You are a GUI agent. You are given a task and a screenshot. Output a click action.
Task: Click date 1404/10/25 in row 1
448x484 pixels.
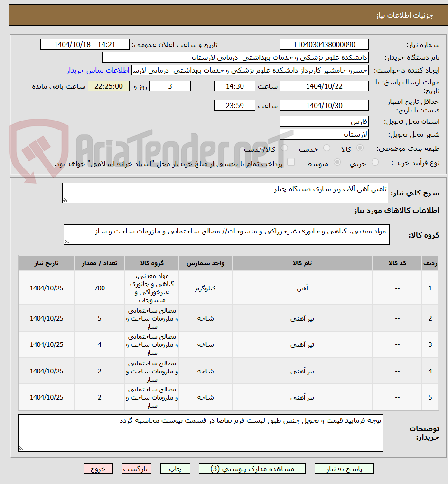[x=47, y=288]
